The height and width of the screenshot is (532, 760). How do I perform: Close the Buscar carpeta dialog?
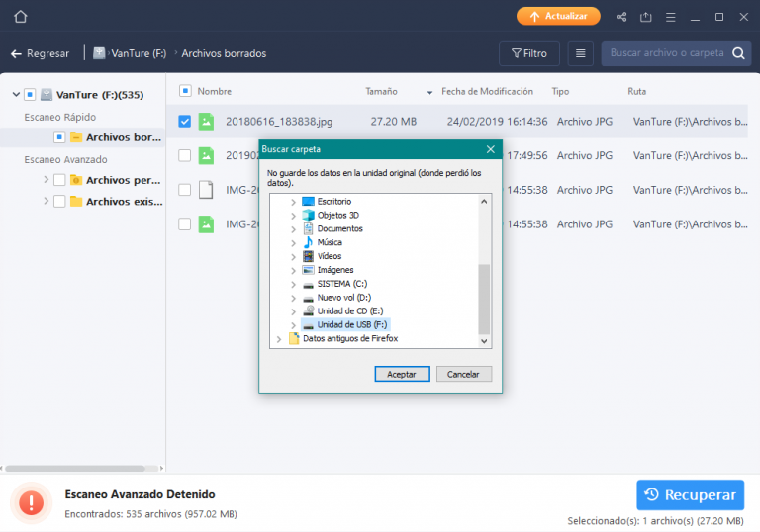[491, 149]
